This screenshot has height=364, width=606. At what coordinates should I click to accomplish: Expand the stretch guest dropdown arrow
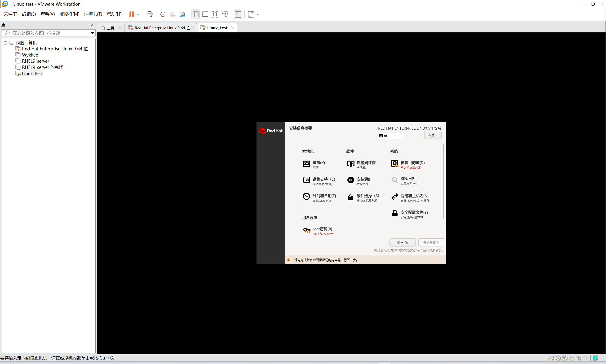point(258,14)
